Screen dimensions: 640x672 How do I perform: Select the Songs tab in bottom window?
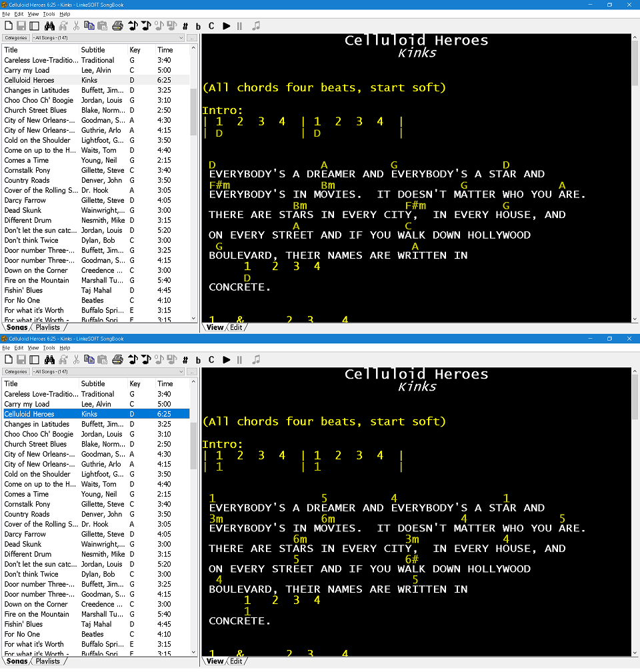click(17, 661)
